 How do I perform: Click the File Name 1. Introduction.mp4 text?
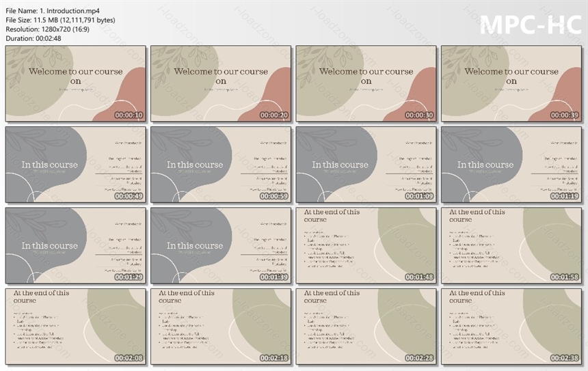53,11
